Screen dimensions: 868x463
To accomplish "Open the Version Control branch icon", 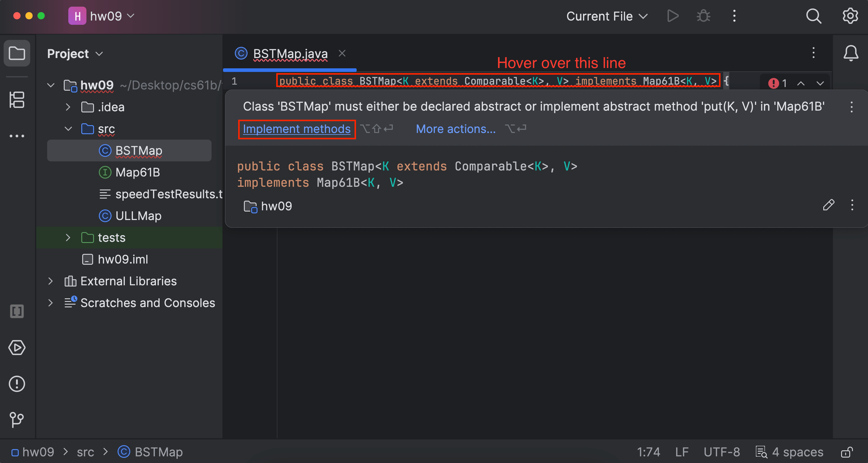I will click(17, 420).
